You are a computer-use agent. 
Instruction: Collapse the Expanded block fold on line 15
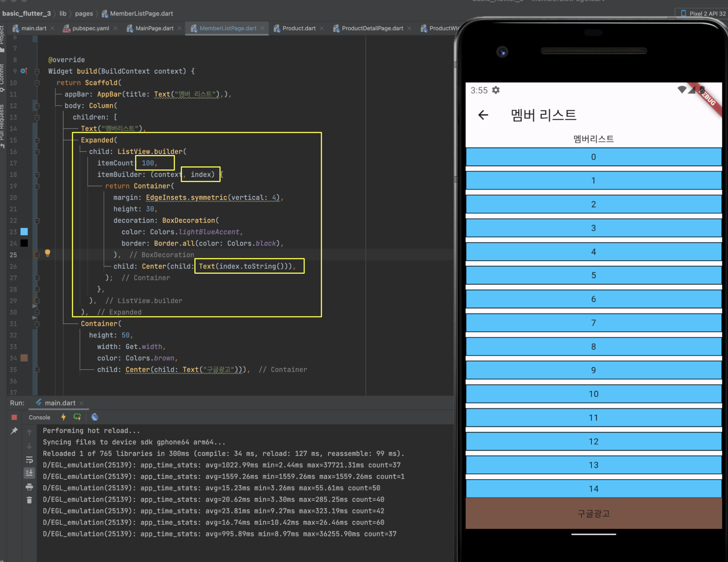[37, 140]
